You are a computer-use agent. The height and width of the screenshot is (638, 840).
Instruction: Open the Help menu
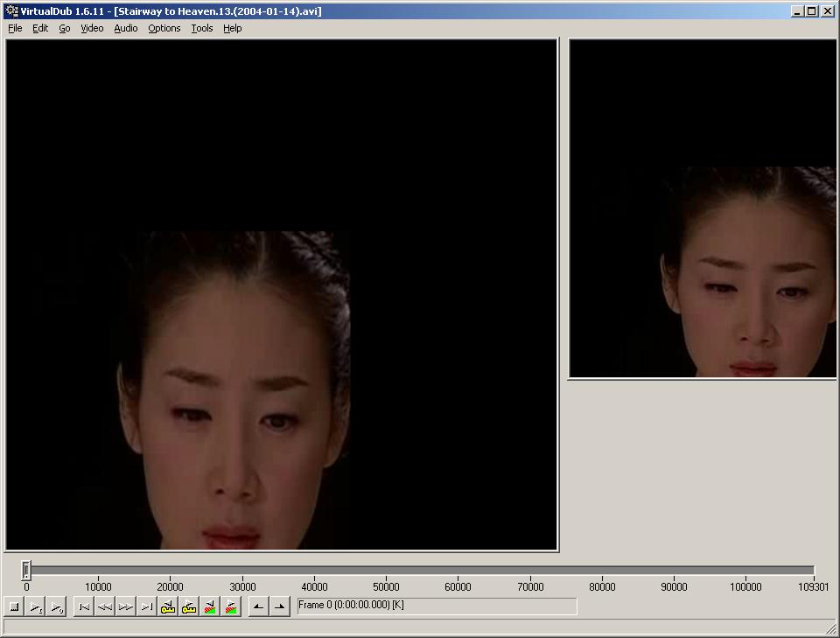tap(233, 28)
